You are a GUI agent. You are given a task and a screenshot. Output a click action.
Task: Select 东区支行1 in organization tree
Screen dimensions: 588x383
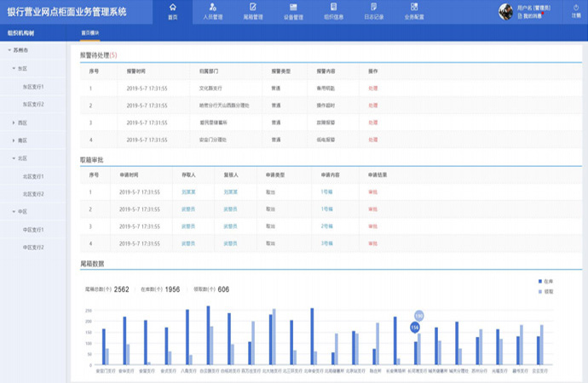click(33, 87)
